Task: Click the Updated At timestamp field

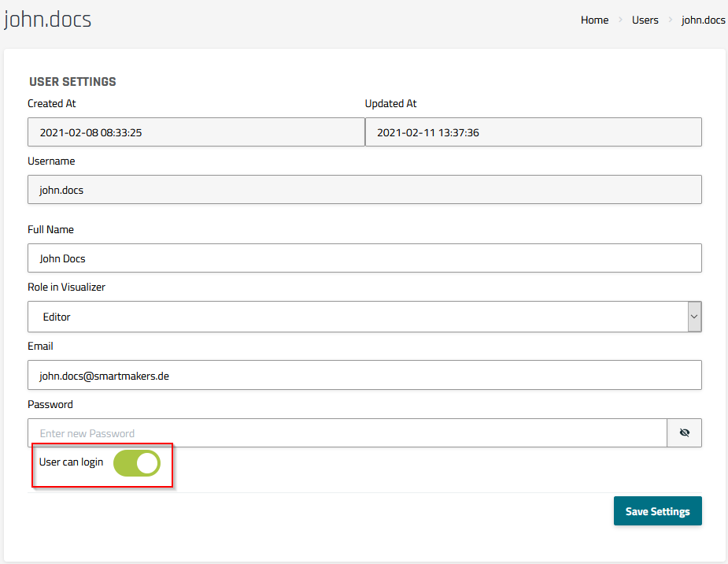Action: click(x=533, y=132)
